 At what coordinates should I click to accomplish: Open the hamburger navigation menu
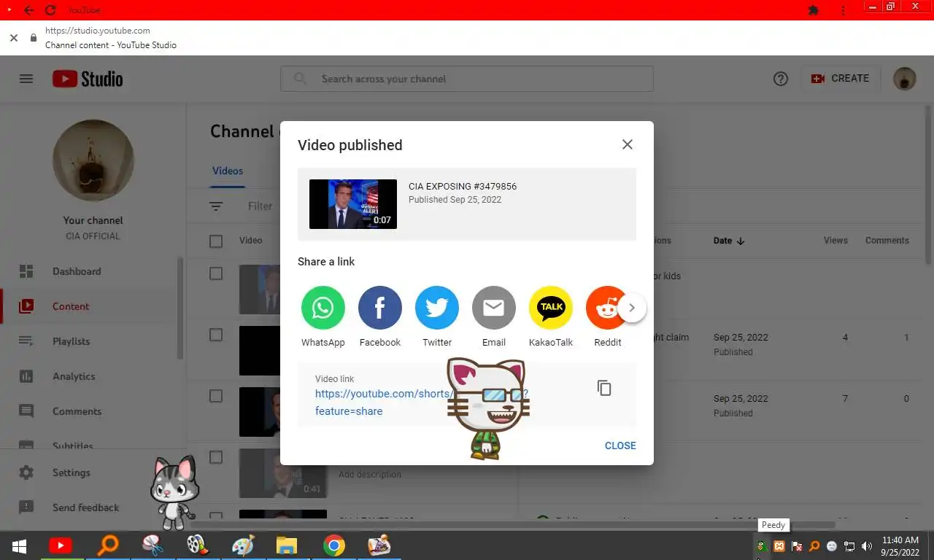[x=26, y=79]
